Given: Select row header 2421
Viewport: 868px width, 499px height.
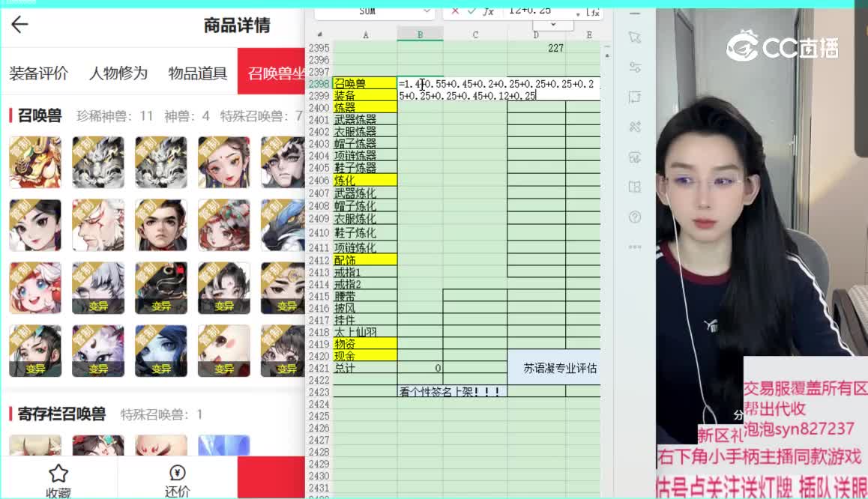Looking at the screenshot, I should tap(319, 368).
